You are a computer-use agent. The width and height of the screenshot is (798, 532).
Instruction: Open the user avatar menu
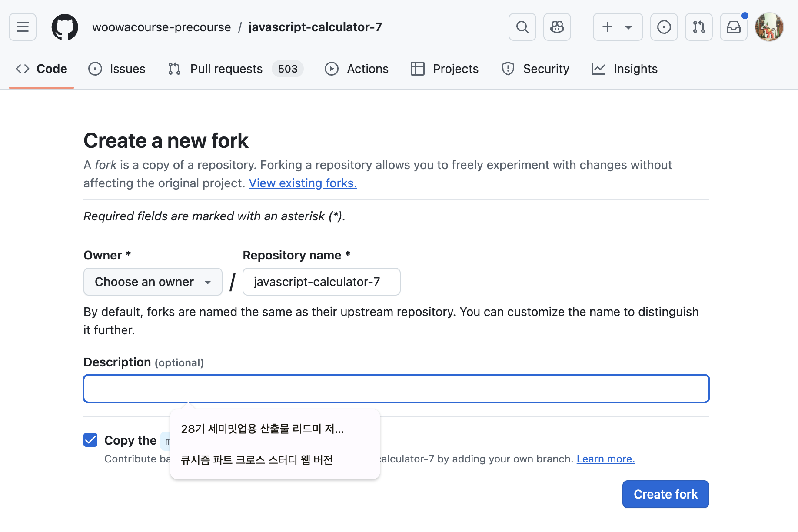[x=769, y=27]
